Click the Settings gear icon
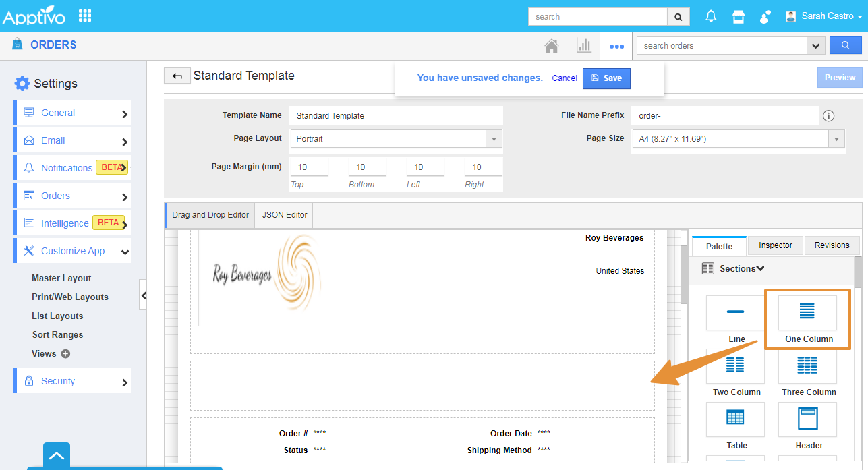Viewport: 868px width, 470px height. pos(22,83)
